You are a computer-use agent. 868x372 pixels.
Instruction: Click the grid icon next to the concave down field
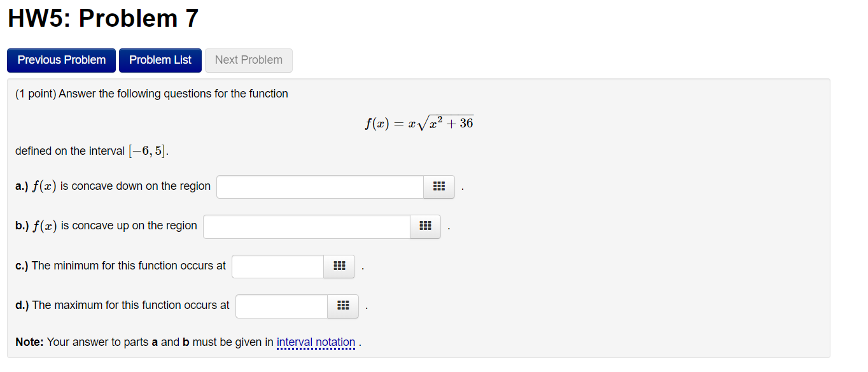pos(438,187)
